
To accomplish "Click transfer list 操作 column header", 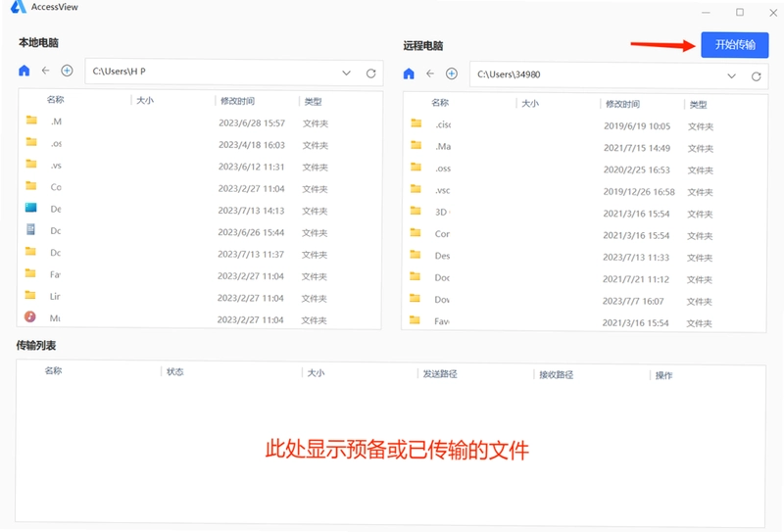I will click(x=664, y=375).
